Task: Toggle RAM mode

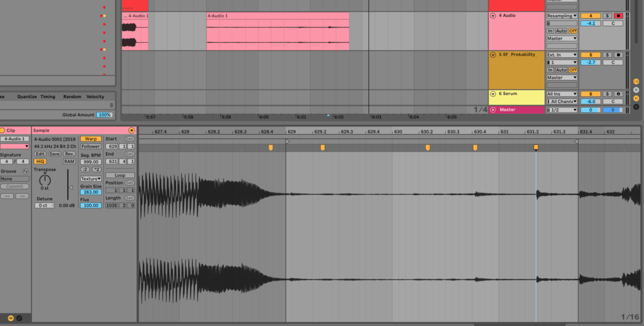Action: click(69, 162)
